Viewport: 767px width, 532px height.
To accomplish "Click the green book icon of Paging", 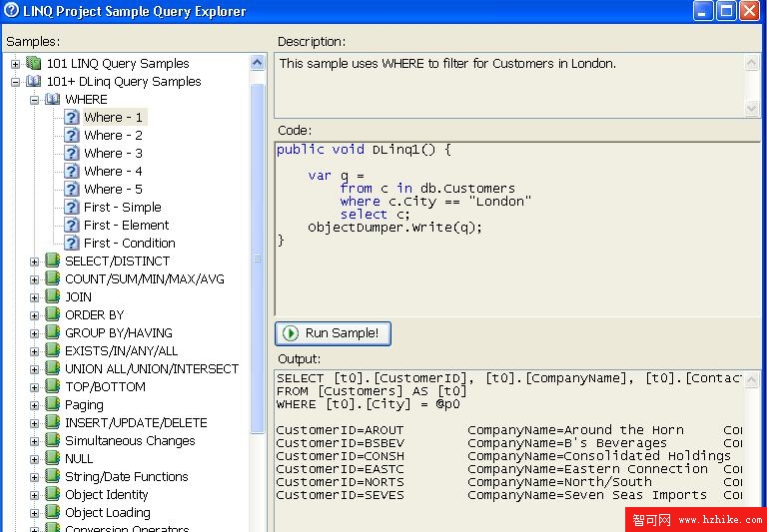I will 52,404.
